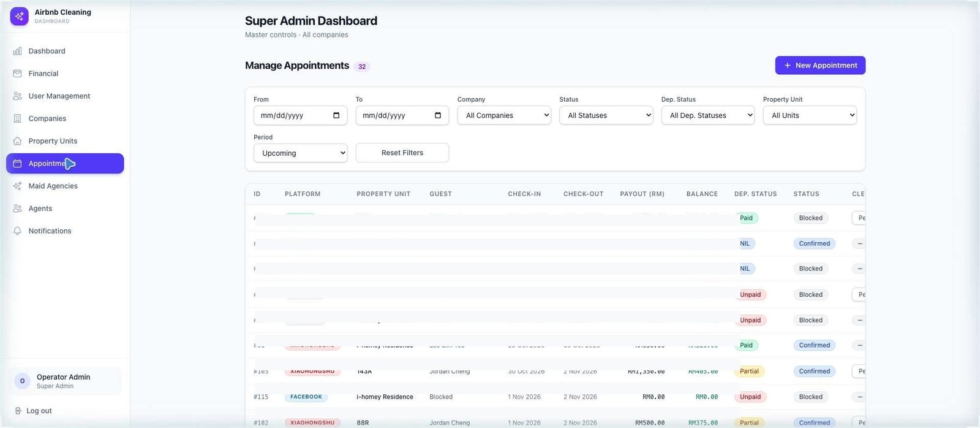
Task: Click the FACEBOOK platform badge in row #115
Action: tap(306, 397)
